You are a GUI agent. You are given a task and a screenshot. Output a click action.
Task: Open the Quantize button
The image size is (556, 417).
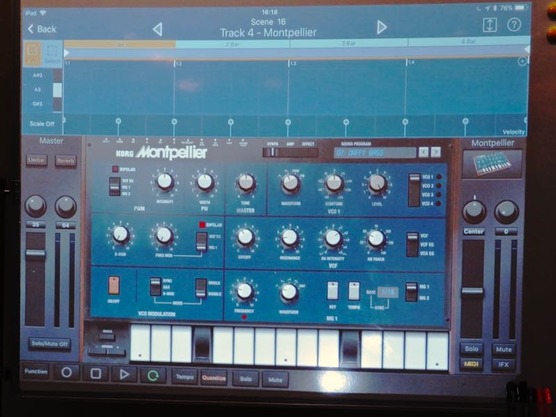pos(214,378)
